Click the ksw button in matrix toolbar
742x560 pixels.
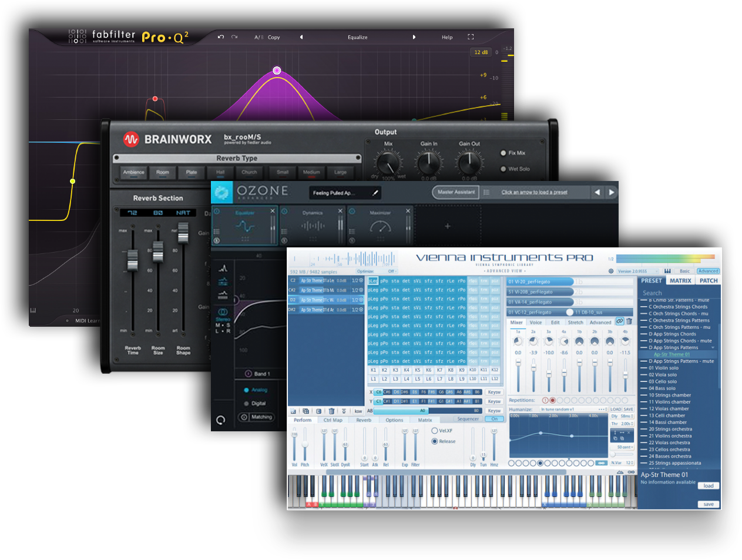click(358, 411)
